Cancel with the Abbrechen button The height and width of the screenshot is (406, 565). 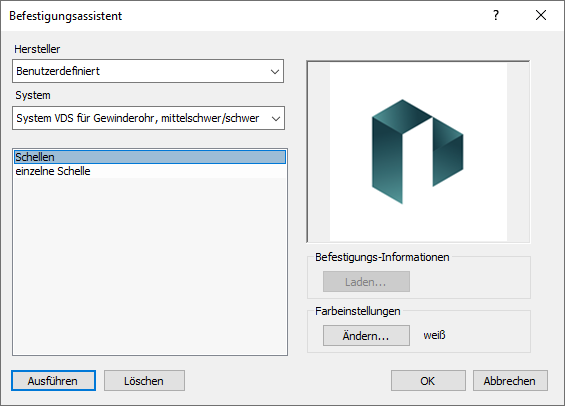(510, 380)
